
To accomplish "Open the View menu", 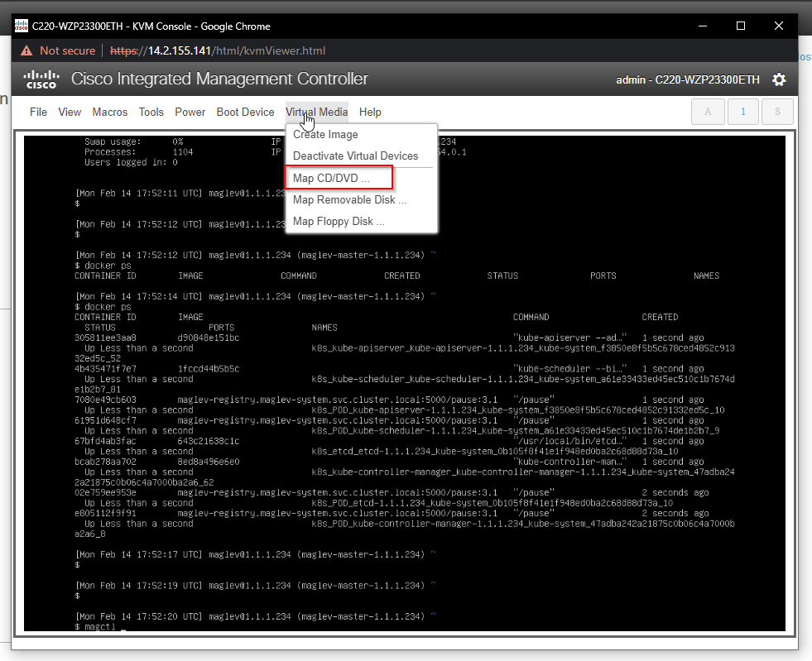I will pos(70,112).
